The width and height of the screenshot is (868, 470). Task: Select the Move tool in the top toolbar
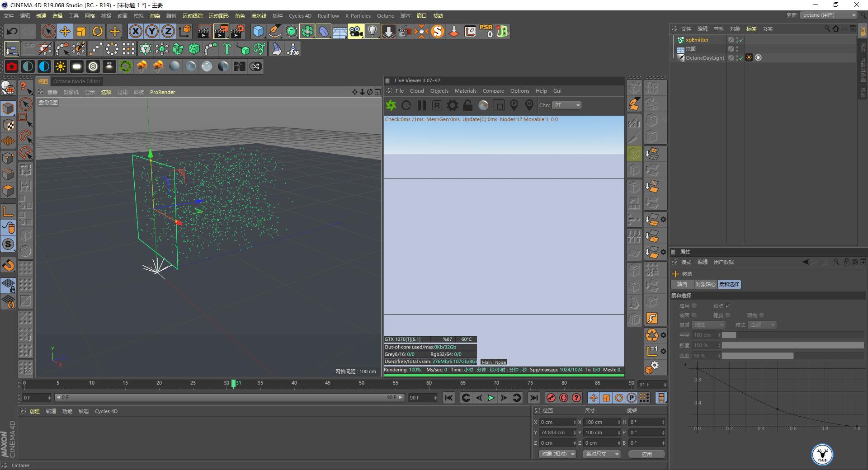(x=65, y=31)
